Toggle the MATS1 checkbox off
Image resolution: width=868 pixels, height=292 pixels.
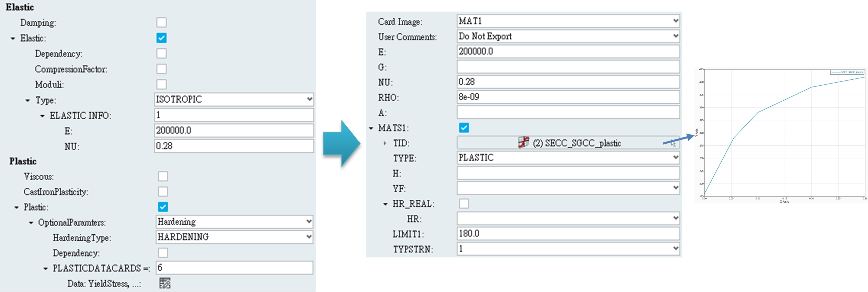464,128
